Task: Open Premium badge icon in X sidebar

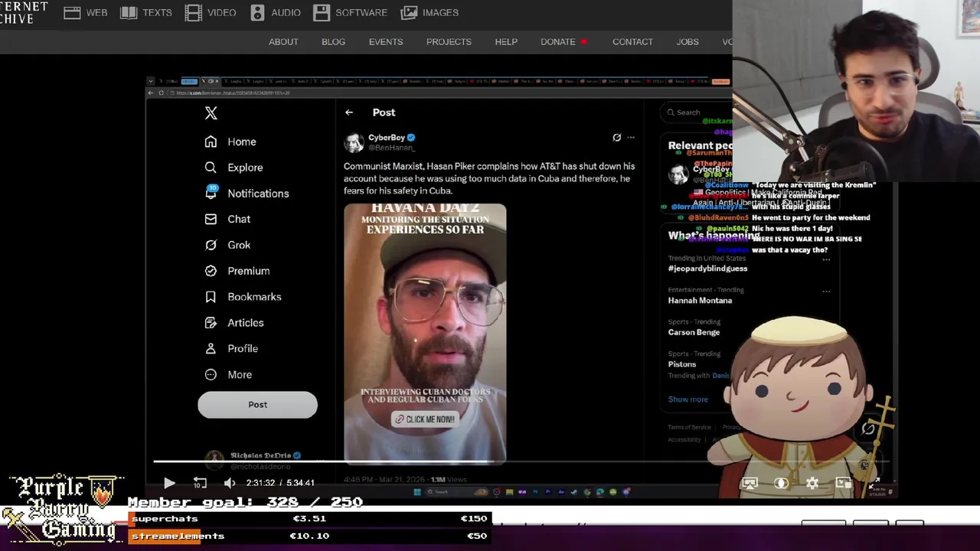Action: click(211, 271)
